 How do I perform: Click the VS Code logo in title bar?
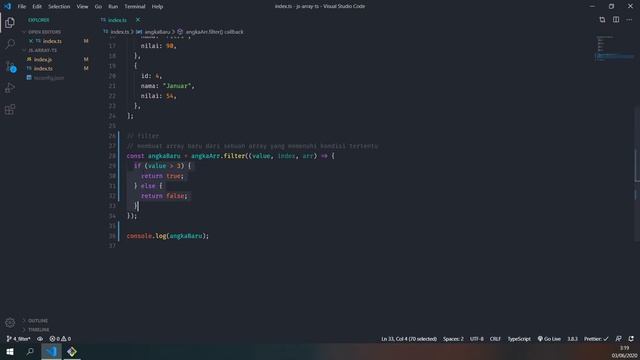pos(7,7)
